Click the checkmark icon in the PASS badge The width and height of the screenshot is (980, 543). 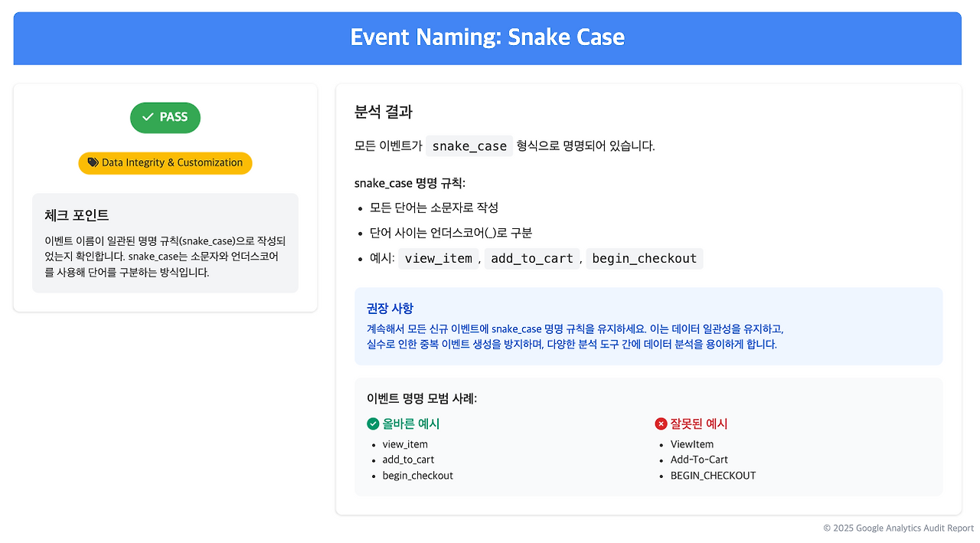tap(149, 117)
